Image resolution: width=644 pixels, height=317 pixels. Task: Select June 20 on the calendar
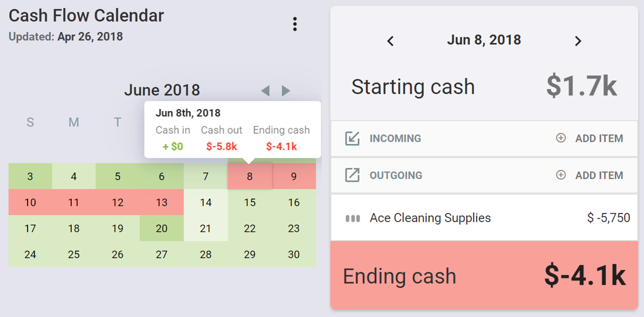coord(162,228)
